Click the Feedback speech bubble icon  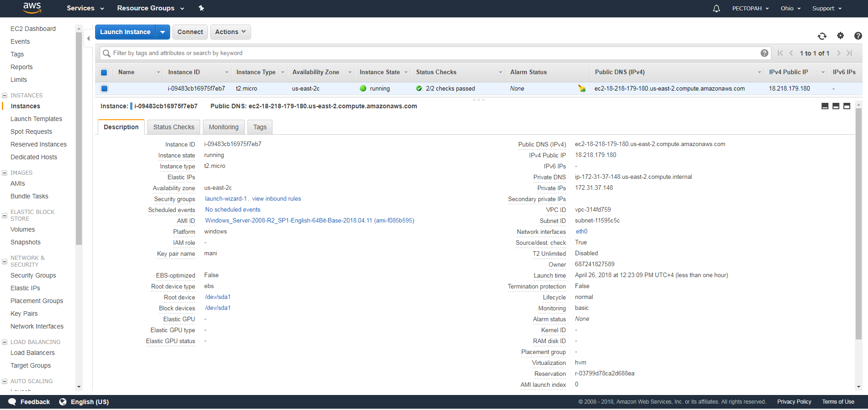coord(12,402)
